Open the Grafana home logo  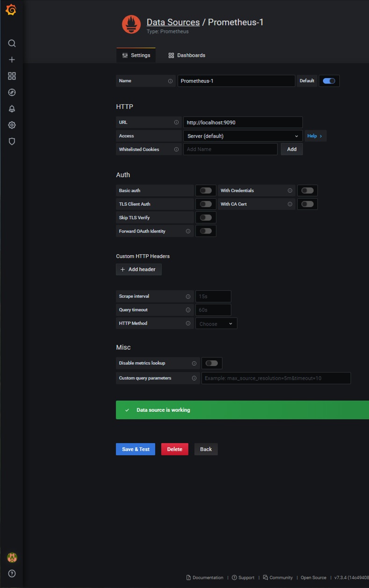[x=11, y=10]
